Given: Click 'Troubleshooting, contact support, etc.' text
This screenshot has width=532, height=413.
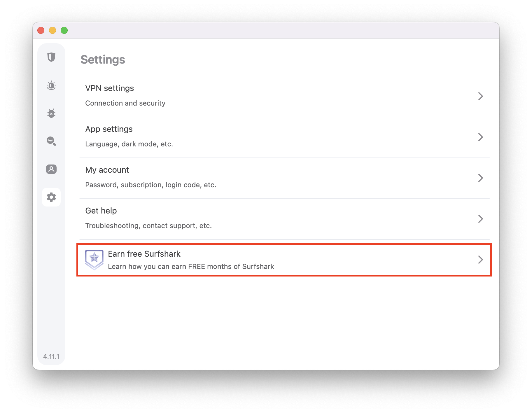Looking at the screenshot, I should click(x=148, y=226).
